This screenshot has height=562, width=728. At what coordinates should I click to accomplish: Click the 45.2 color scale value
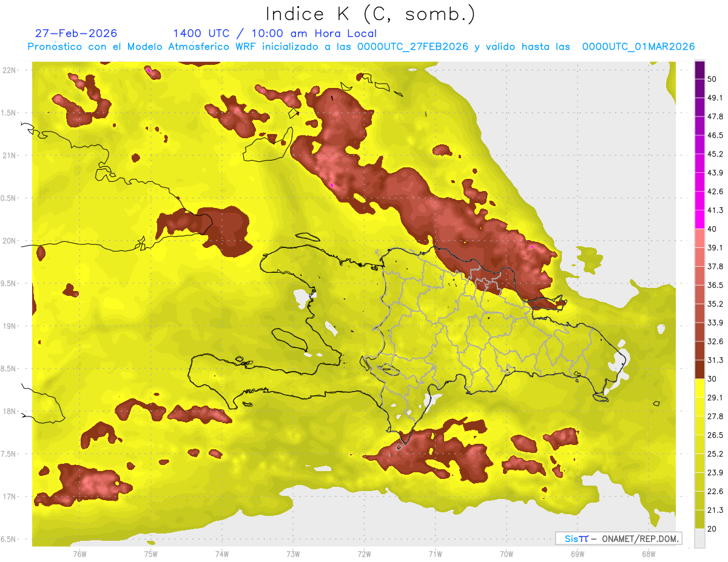coord(715,154)
